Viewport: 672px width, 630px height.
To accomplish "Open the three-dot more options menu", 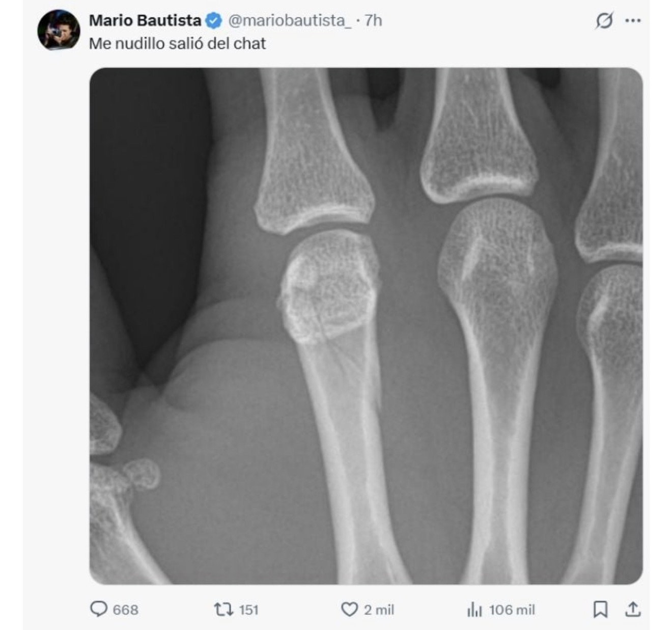I will [633, 21].
